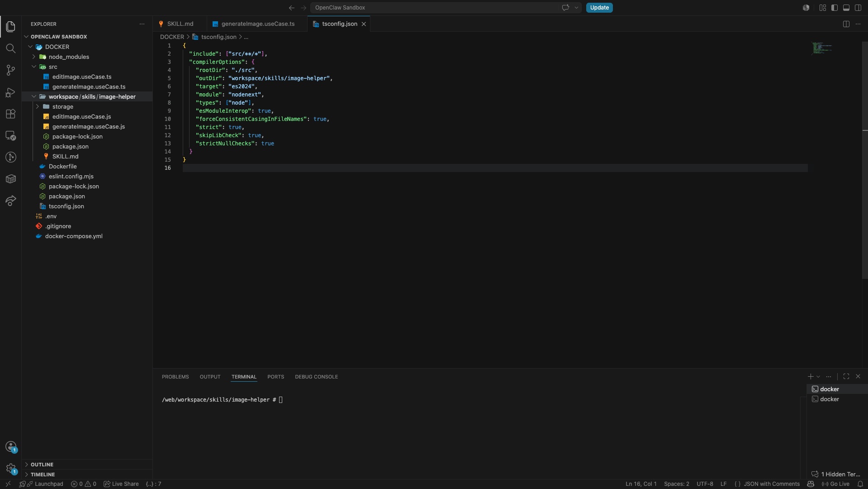Expand the OUTLINE section
Viewport: 868px width, 489px height.
point(42,465)
